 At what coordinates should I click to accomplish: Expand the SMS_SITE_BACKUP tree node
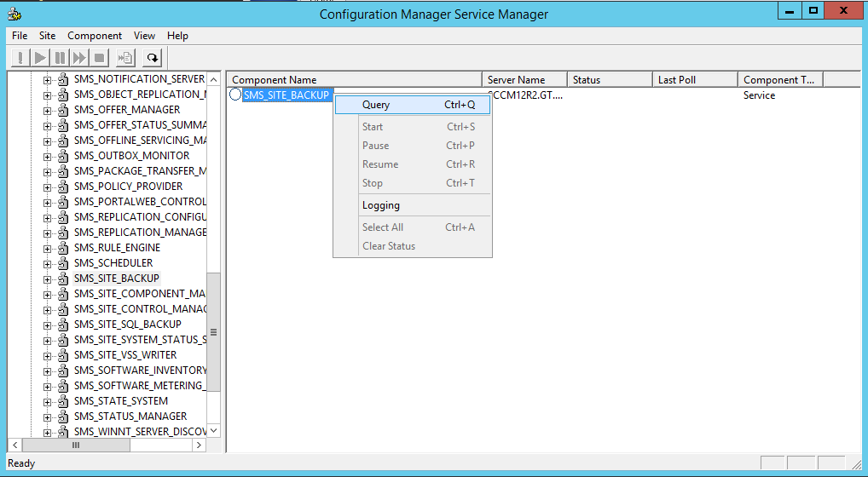click(48, 279)
